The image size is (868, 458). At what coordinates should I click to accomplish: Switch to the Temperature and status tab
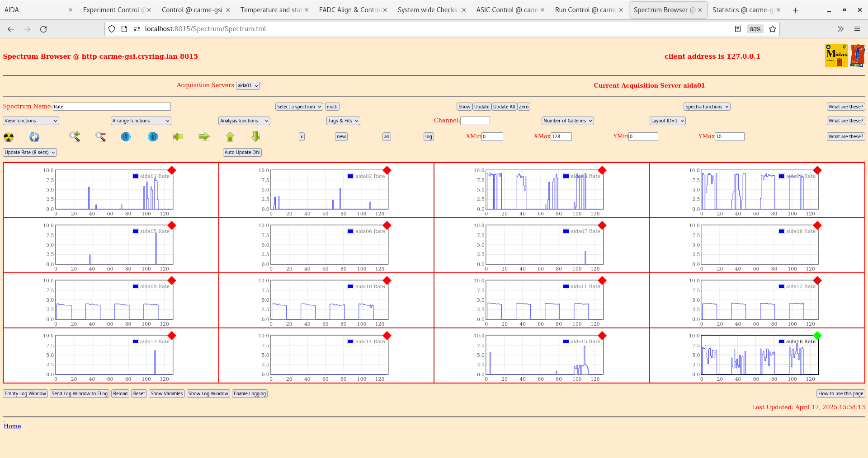[271, 10]
